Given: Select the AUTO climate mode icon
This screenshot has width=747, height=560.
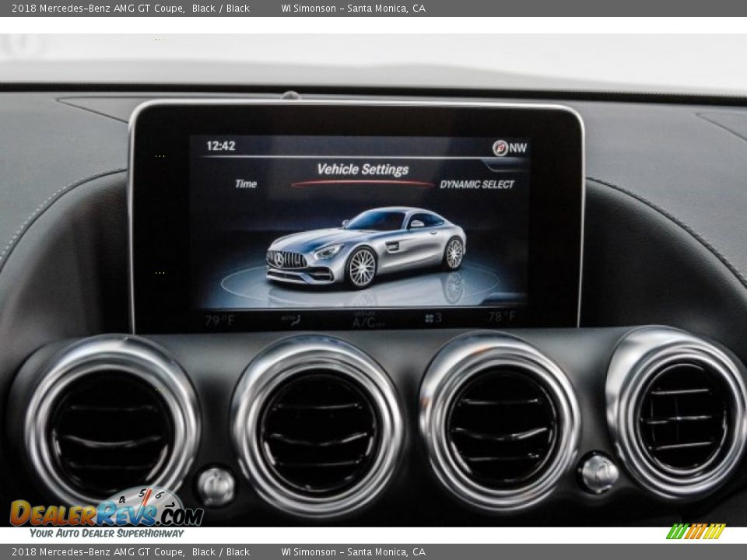Looking at the screenshot, I should coord(289,317).
